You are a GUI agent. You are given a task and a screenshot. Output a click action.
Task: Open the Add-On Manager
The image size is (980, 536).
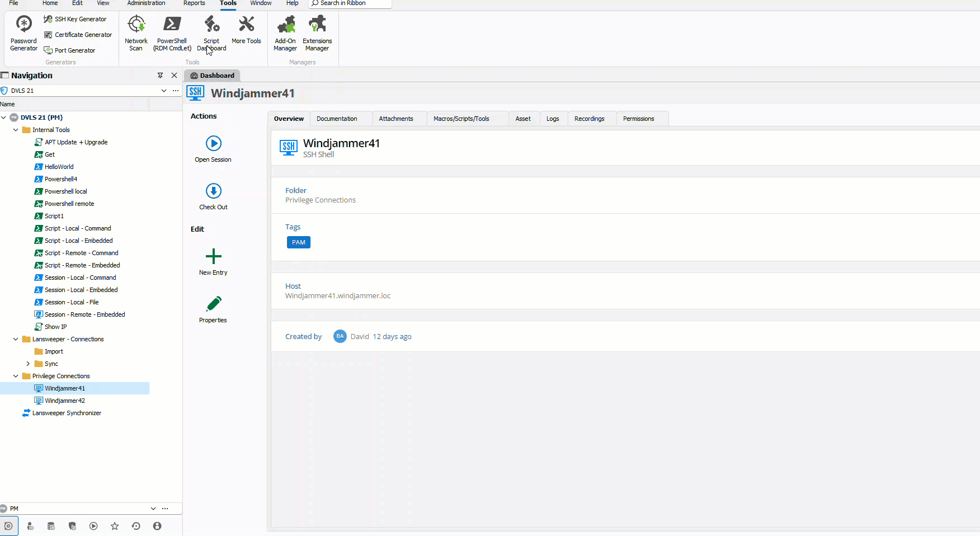pos(285,33)
